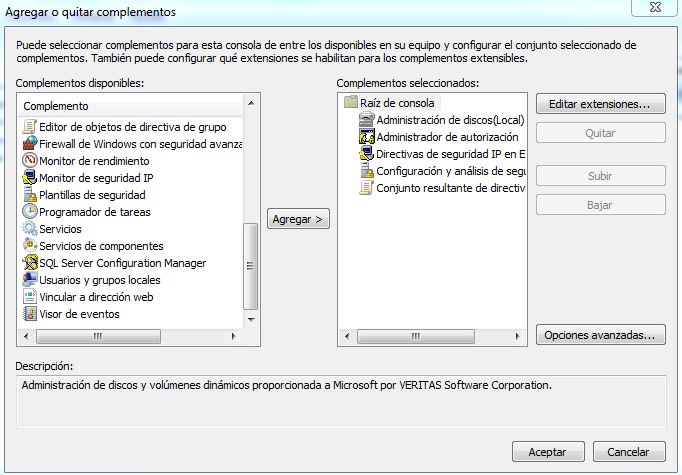
Task: Click the Directivas de seguridad IP icon
Action: click(x=367, y=153)
